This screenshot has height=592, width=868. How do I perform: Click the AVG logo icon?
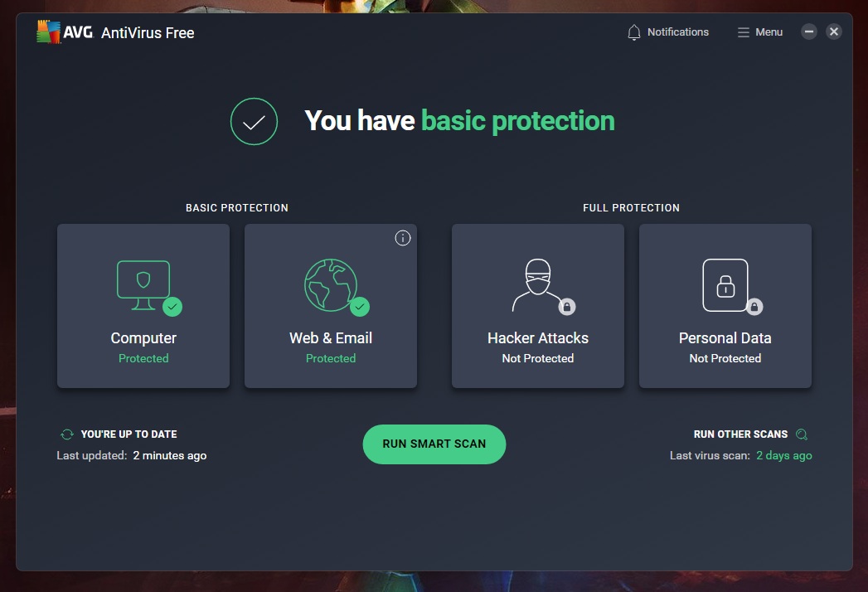click(x=48, y=32)
